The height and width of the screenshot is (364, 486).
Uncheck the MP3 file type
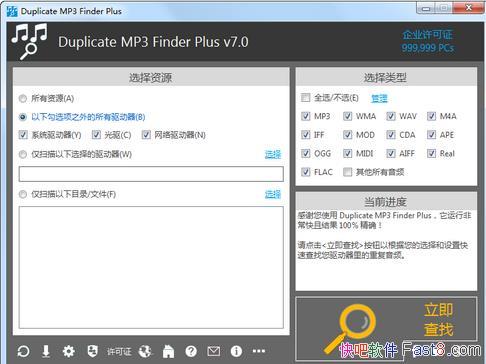coord(305,116)
